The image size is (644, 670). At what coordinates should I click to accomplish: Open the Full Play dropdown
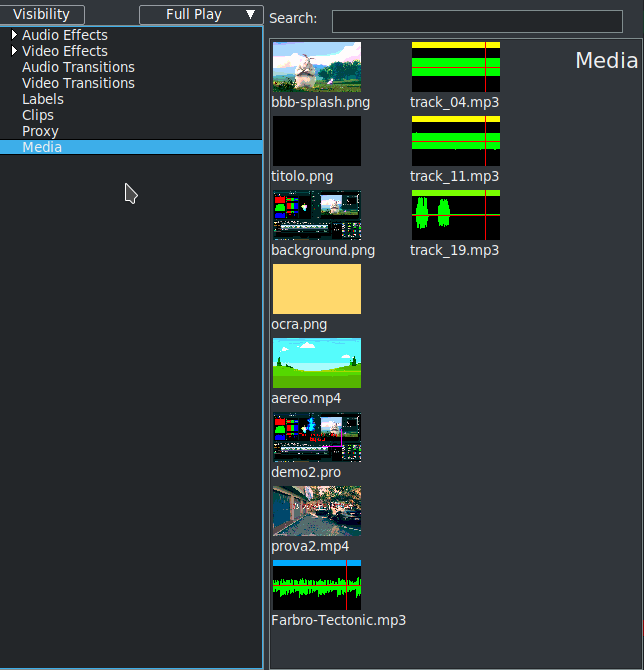201,14
